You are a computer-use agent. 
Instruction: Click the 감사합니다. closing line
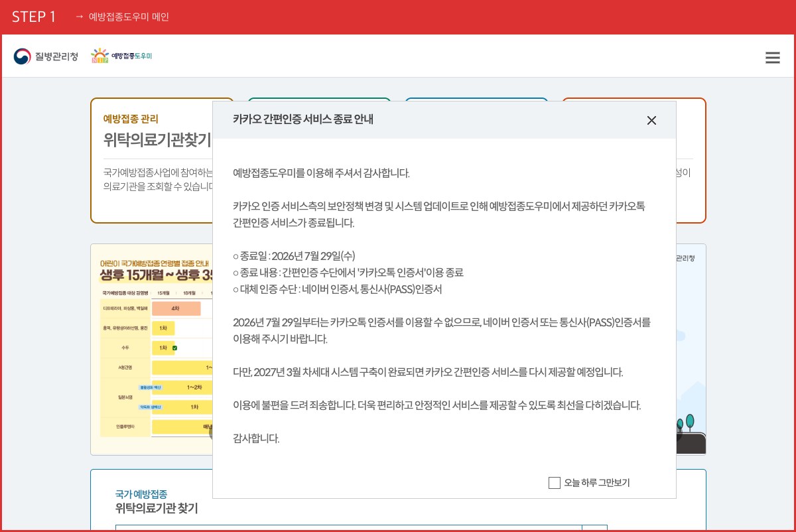[x=256, y=438]
